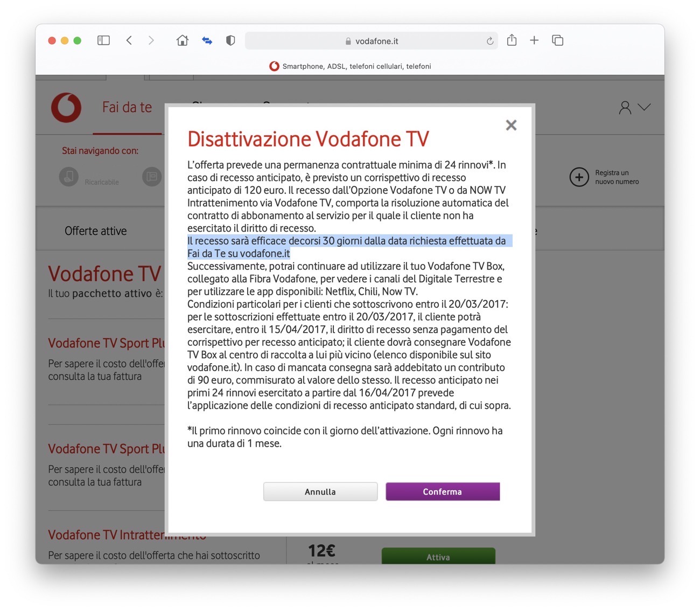Open a new tab with plus icon
Screen dimensions: 700x611
coord(534,40)
